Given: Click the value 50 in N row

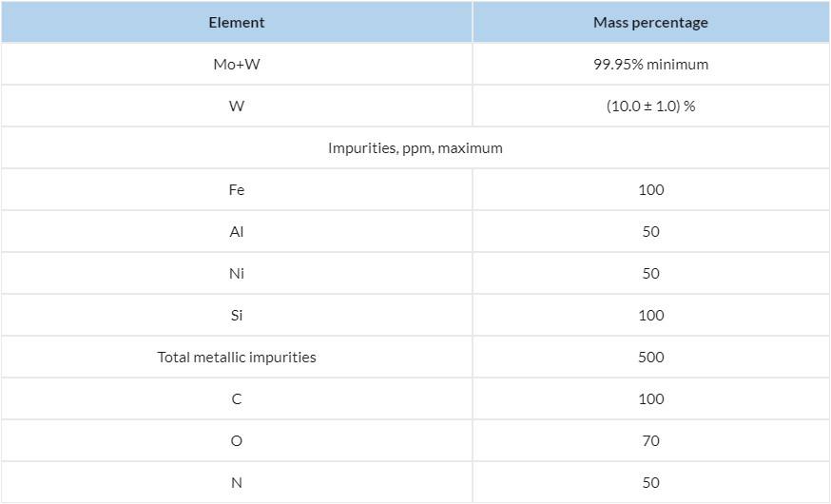Looking at the screenshot, I should (x=650, y=483).
